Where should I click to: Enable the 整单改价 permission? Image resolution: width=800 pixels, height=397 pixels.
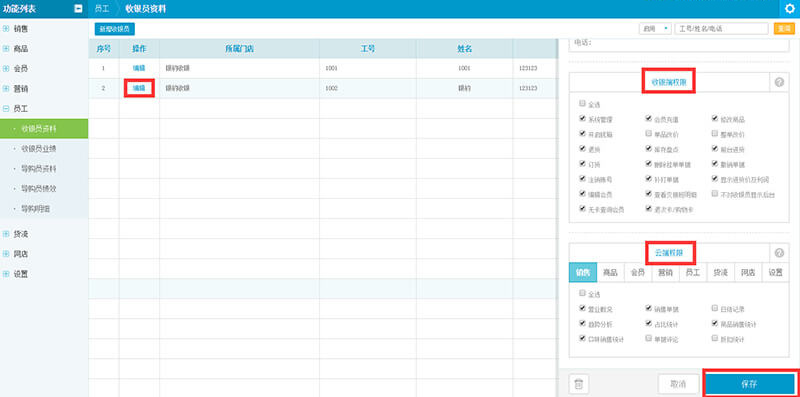coord(715,134)
